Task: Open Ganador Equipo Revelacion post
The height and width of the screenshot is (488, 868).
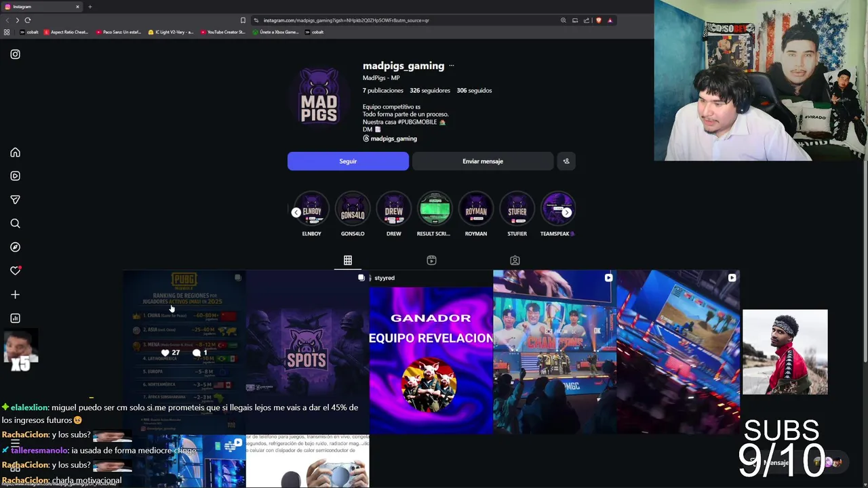Action: pyautogui.click(x=431, y=352)
